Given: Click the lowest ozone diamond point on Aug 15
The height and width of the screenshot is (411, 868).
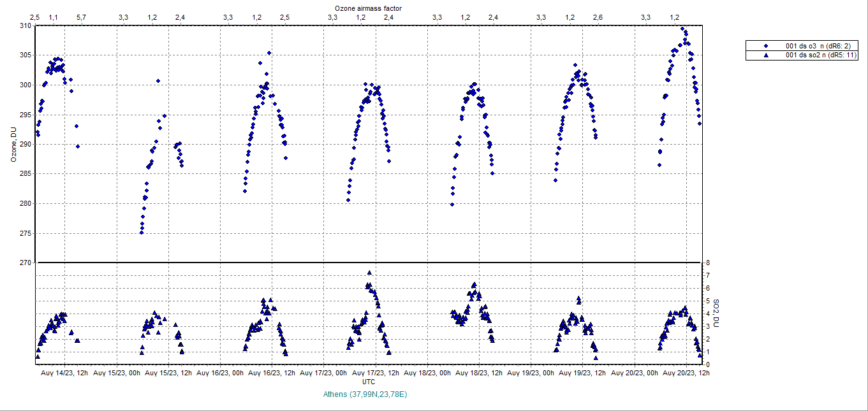Looking at the screenshot, I should pyautogui.click(x=142, y=233).
